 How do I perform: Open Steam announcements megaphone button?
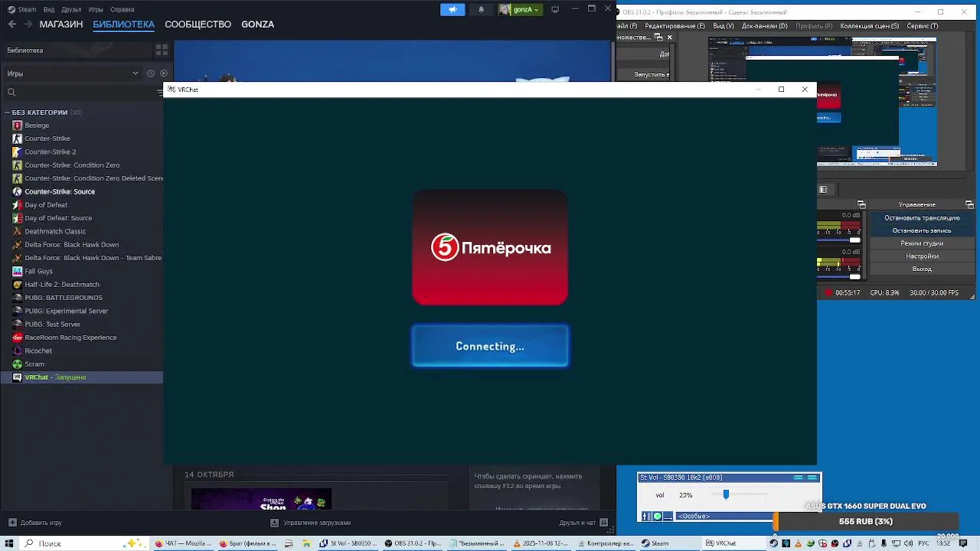pos(452,9)
